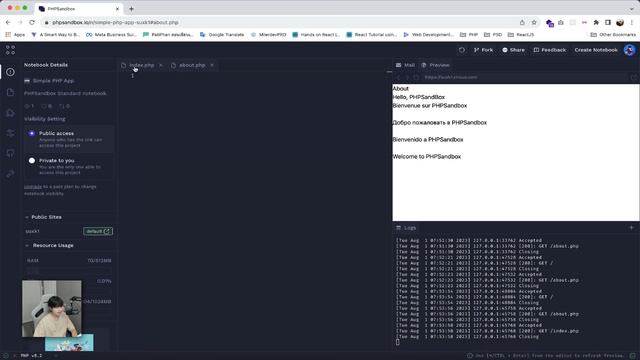
Task: Select the Logs panel tab
Action: pyautogui.click(x=406, y=228)
